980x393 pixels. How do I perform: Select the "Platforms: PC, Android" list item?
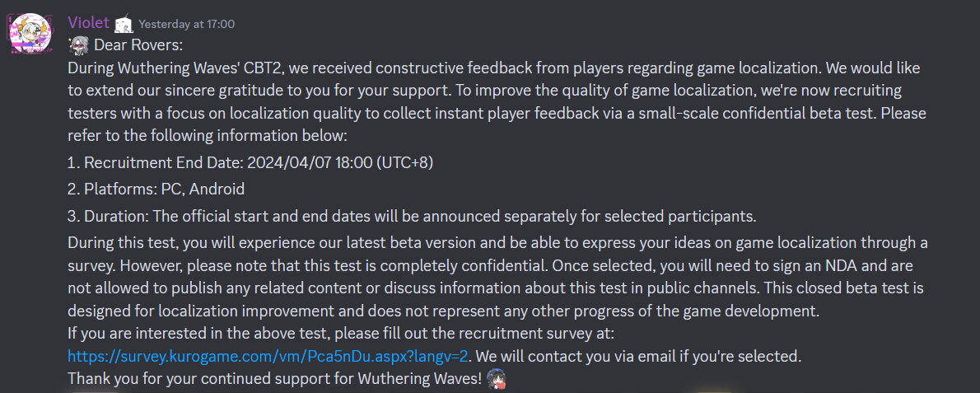tap(156, 189)
